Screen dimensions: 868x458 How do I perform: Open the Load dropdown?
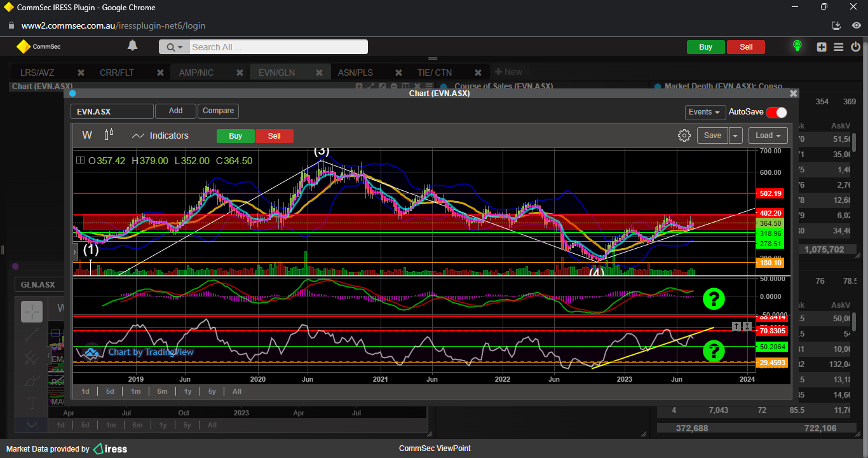pyautogui.click(x=768, y=135)
